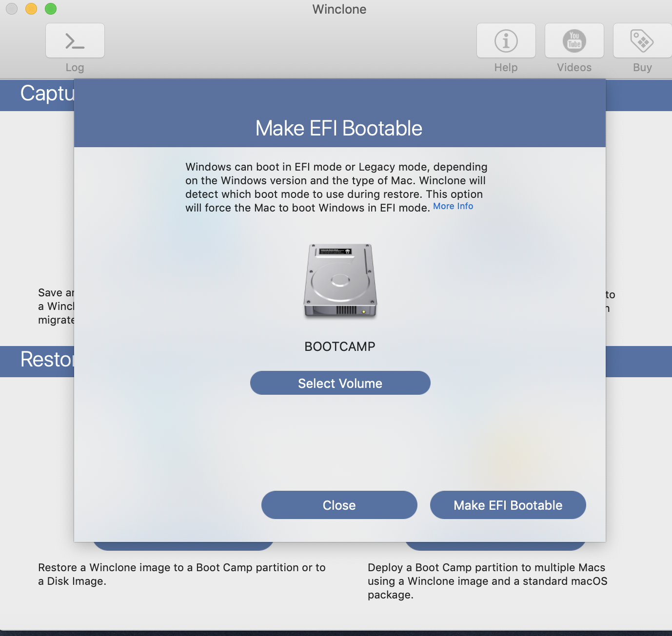Image resolution: width=672 pixels, height=636 pixels.
Task: Click the Make EFI Bootable dialog title
Action: [x=338, y=128]
